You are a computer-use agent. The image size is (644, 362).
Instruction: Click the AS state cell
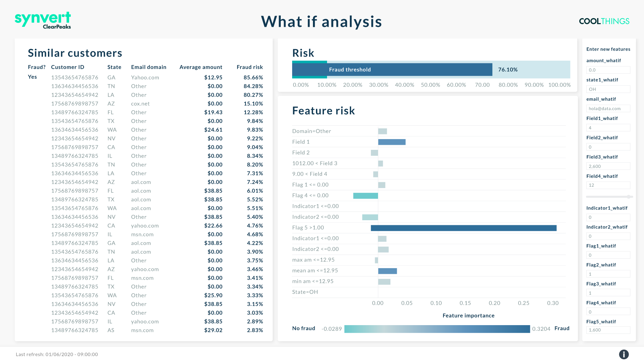tap(111, 330)
